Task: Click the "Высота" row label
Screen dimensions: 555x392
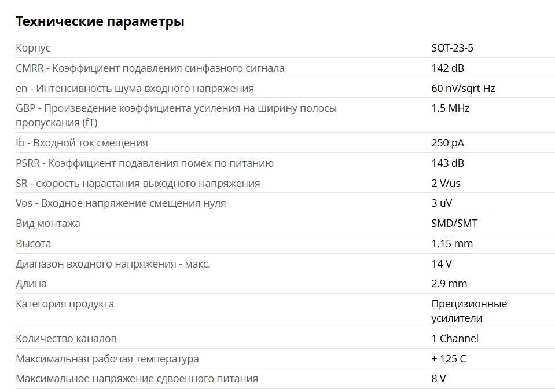Action: click(33, 244)
